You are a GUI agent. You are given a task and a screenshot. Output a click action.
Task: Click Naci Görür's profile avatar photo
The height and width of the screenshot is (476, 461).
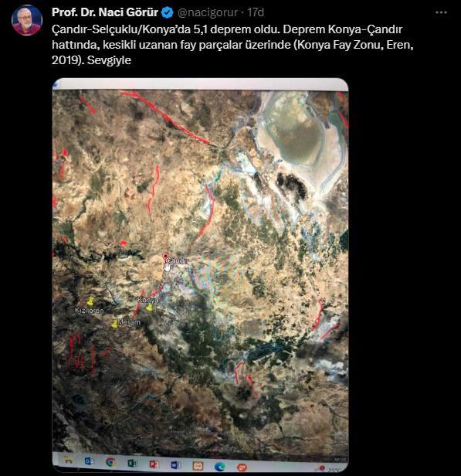tap(27, 20)
